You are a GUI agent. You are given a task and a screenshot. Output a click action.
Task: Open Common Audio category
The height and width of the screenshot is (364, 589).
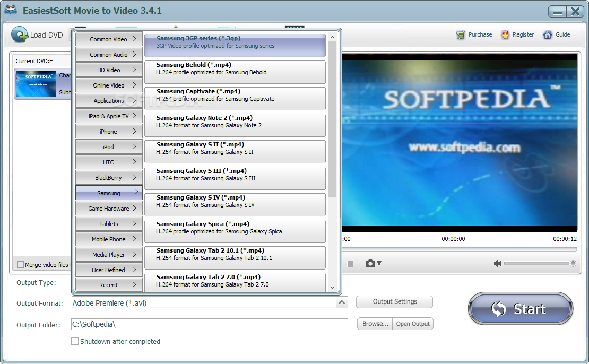click(109, 55)
